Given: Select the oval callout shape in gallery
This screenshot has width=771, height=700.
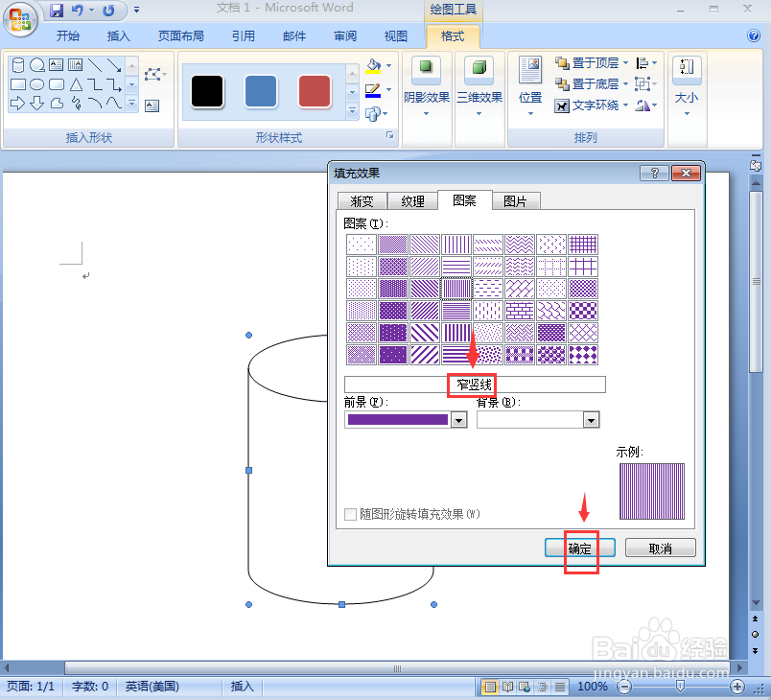Looking at the screenshot, I should pyautogui.click(x=36, y=65).
